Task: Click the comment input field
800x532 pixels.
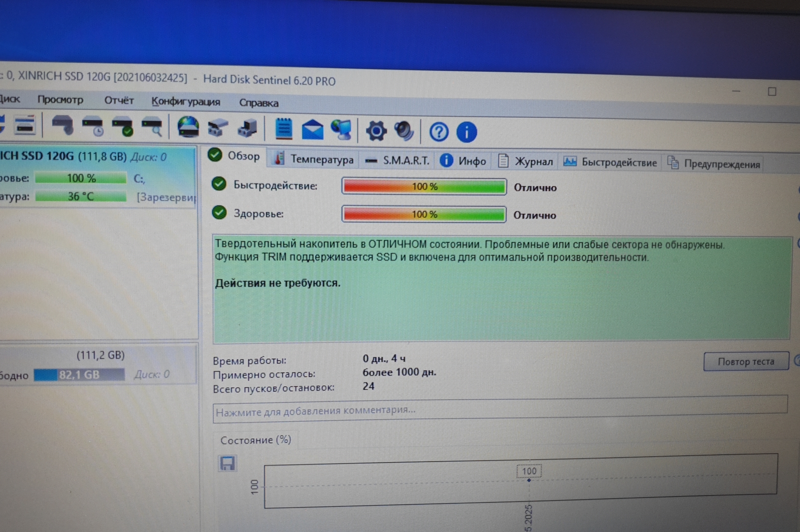Action: coord(500,410)
